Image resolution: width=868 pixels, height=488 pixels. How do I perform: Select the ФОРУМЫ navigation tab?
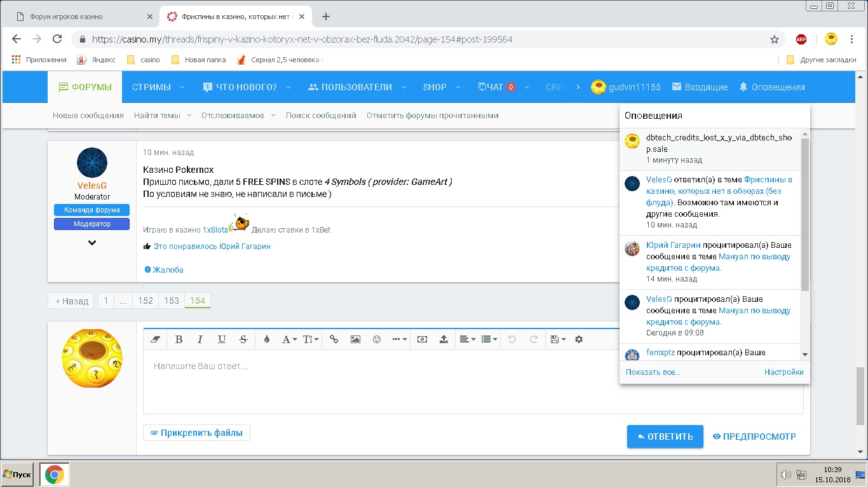coord(85,87)
